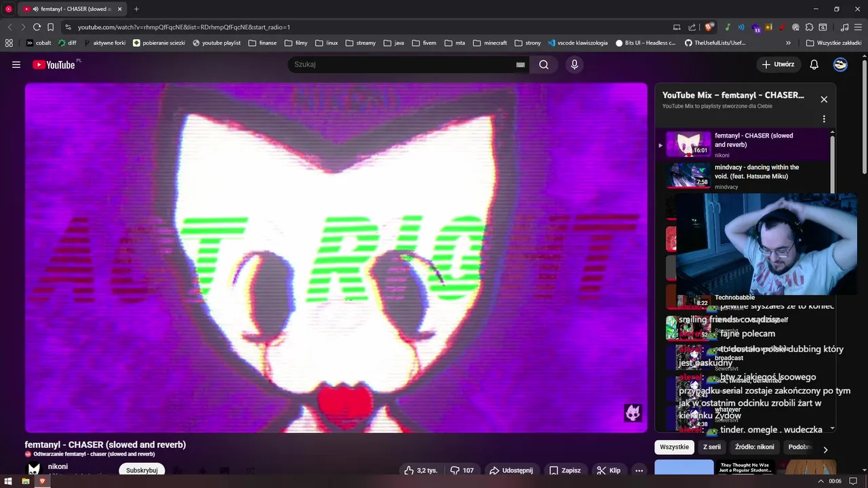Open more actions three-dot button under video
This screenshot has height=488, width=868.
point(639,470)
